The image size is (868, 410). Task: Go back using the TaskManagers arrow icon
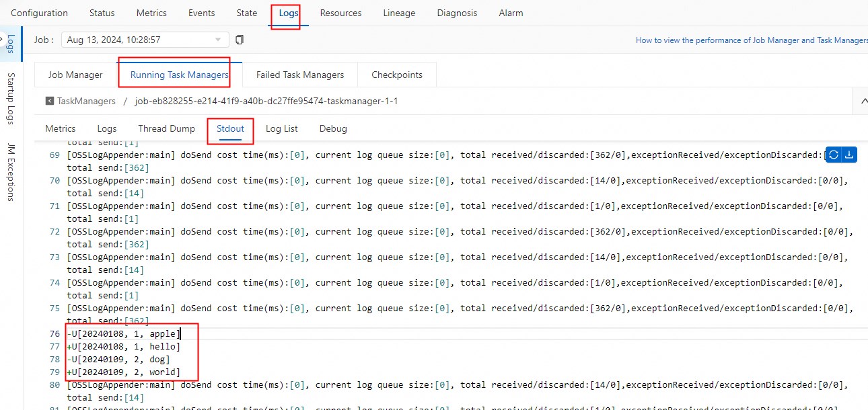tap(50, 101)
